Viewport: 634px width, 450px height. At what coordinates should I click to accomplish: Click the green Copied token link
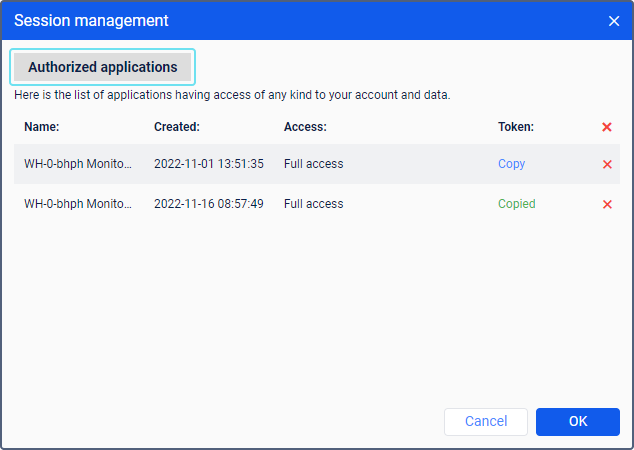[516, 204]
